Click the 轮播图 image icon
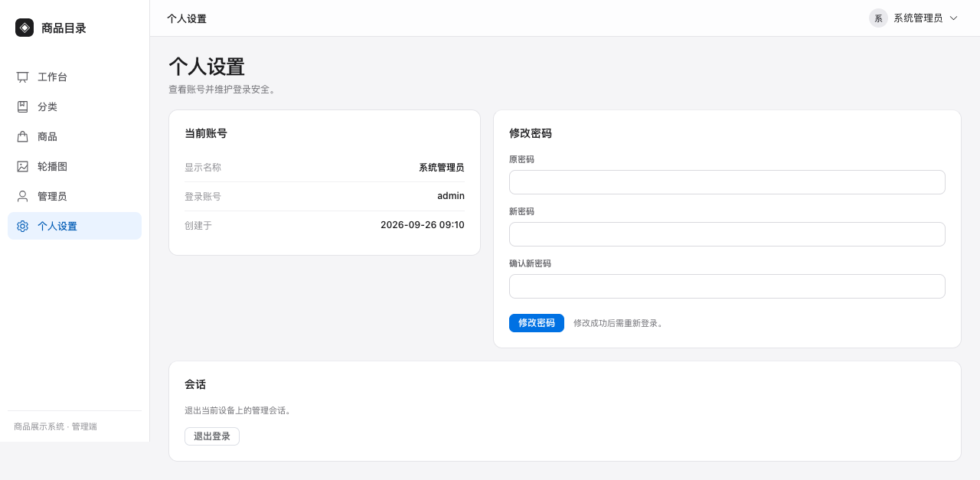The height and width of the screenshot is (480, 980). (x=23, y=167)
